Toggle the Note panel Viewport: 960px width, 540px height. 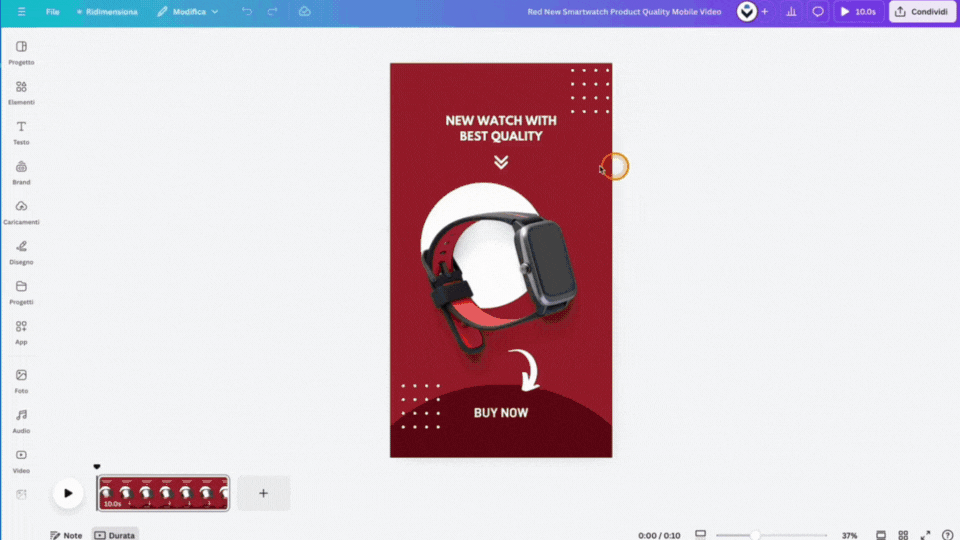click(66, 535)
